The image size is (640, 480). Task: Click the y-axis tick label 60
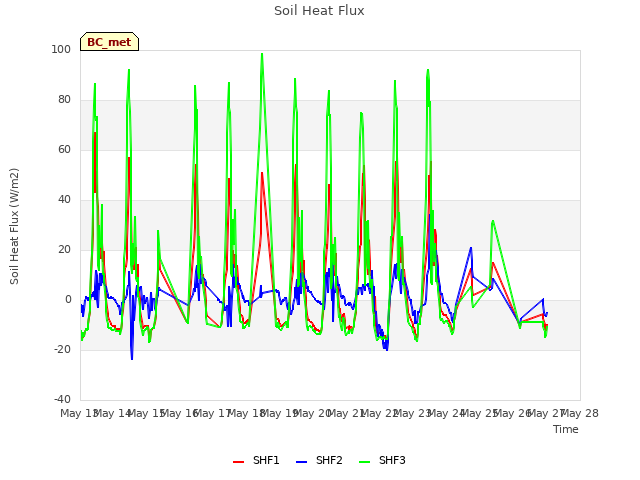click(x=64, y=150)
